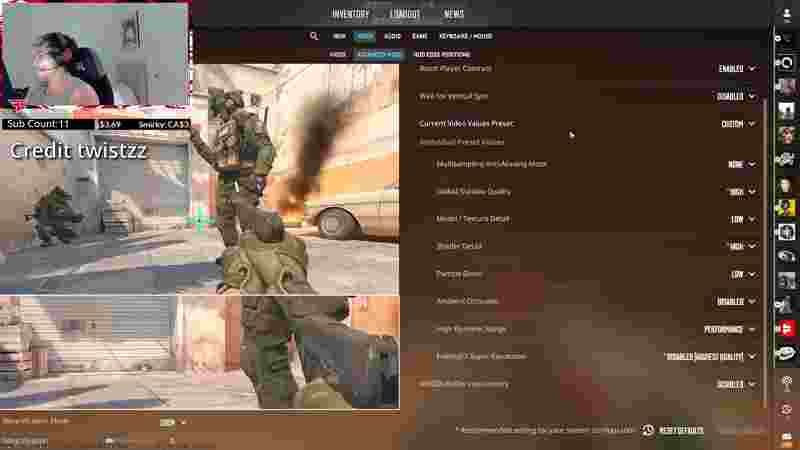Click the Sub Count: 11 overlay label
800x450 pixels.
pyautogui.click(x=38, y=124)
